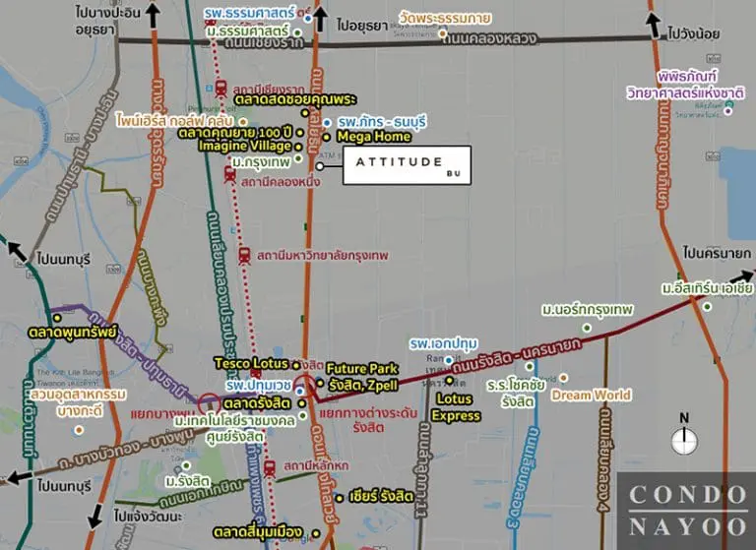Image resolution: width=756 pixels, height=550 pixels.
Task: Select the Lotus Express label text
Action: (x=456, y=407)
